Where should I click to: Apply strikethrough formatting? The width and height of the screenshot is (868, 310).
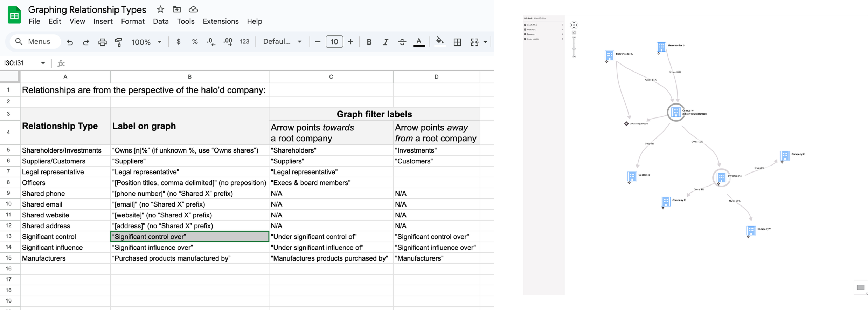pyautogui.click(x=402, y=42)
